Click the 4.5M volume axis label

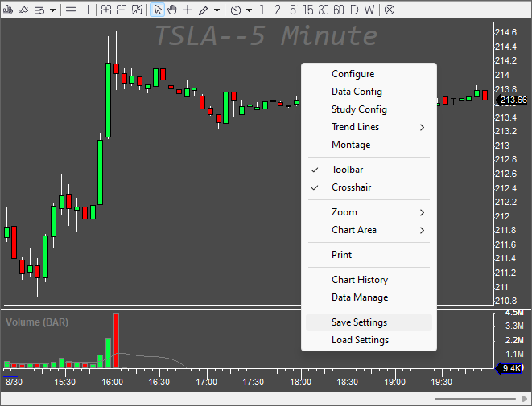click(x=514, y=313)
